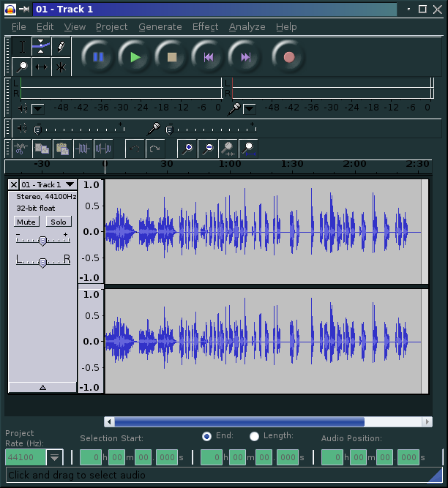The height and width of the screenshot is (488, 448).
Task: Click the Pause playback button
Action: tap(99, 56)
